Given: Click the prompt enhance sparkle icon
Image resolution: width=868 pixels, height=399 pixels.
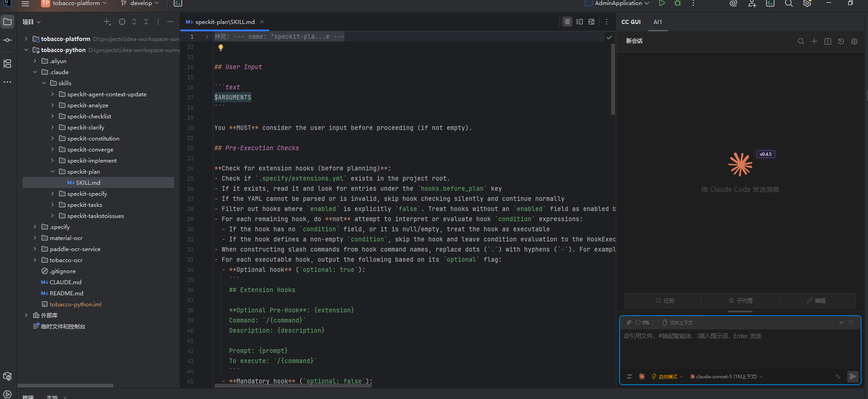Looking at the screenshot, I should tap(838, 376).
